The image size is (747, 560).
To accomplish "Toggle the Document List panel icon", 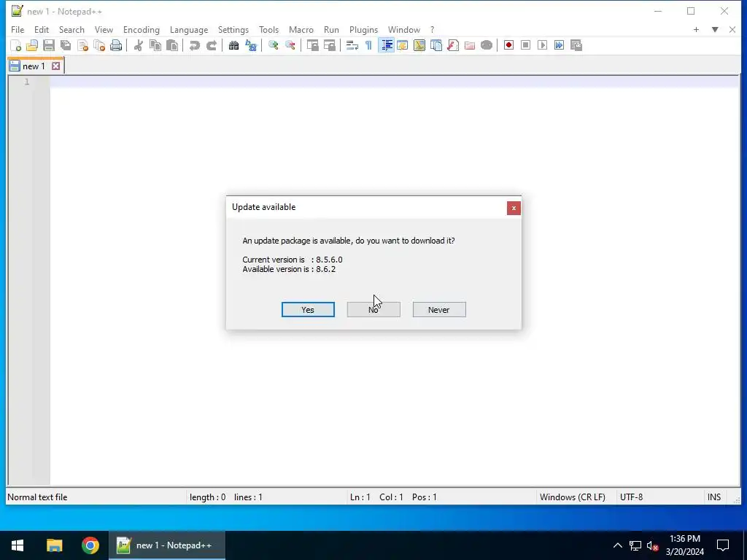I will coord(436,45).
